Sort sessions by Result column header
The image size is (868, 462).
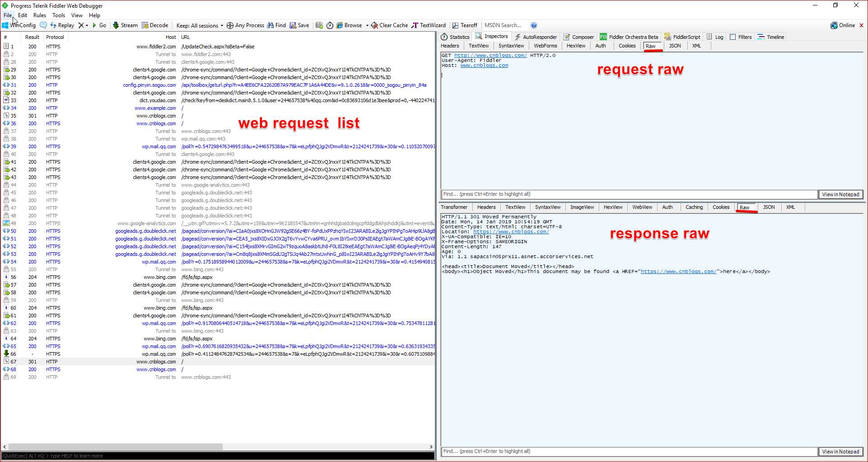(32, 37)
